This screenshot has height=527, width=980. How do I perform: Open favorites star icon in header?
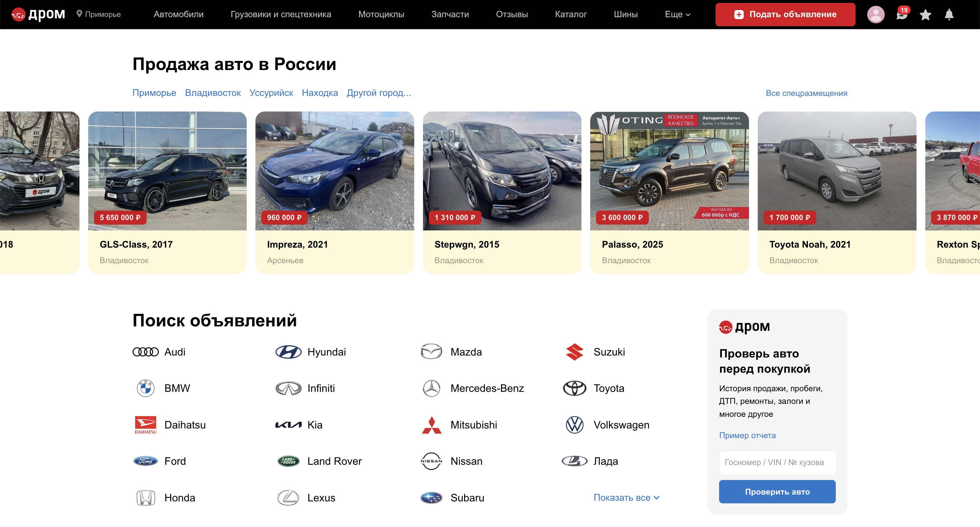(925, 15)
